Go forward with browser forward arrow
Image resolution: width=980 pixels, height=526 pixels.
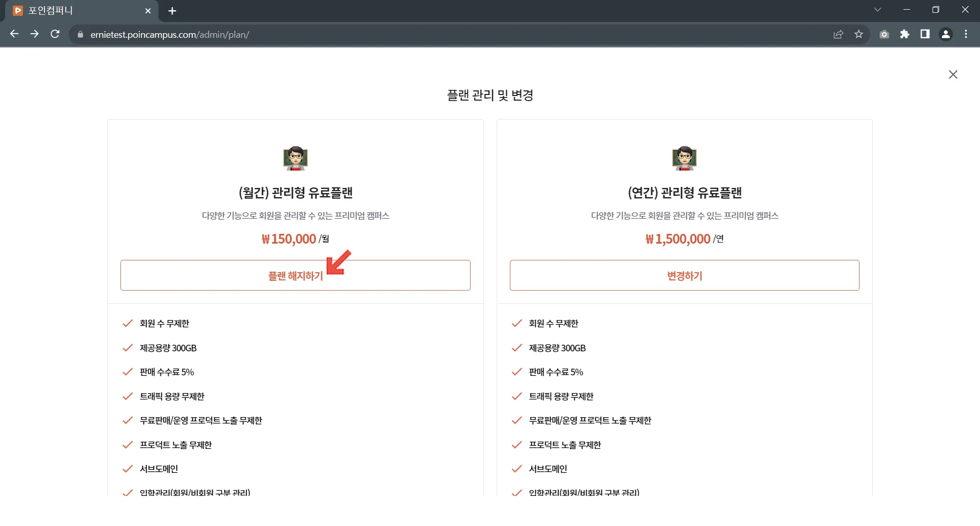34,34
